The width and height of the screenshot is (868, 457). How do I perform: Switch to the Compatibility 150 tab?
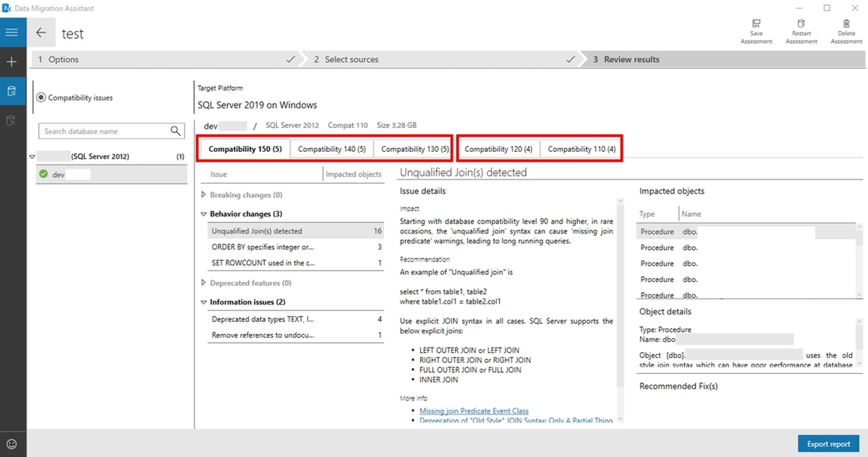click(x=245, y=149)
